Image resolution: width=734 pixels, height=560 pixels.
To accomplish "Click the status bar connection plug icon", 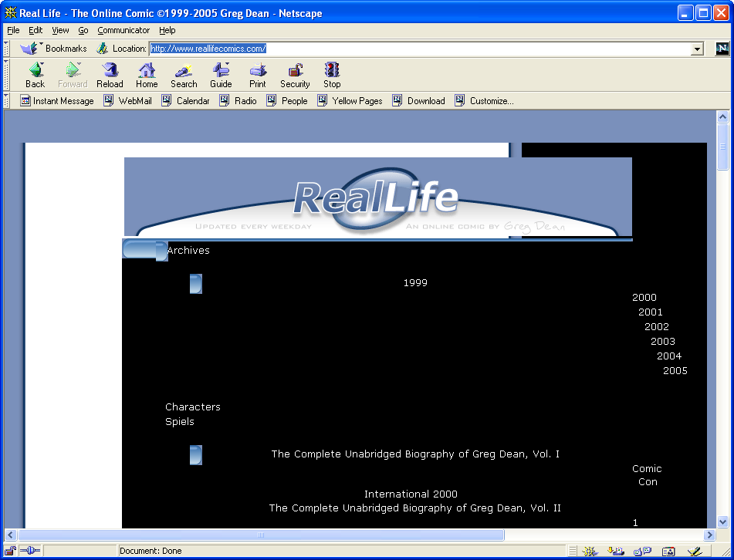I will [30, 551].
